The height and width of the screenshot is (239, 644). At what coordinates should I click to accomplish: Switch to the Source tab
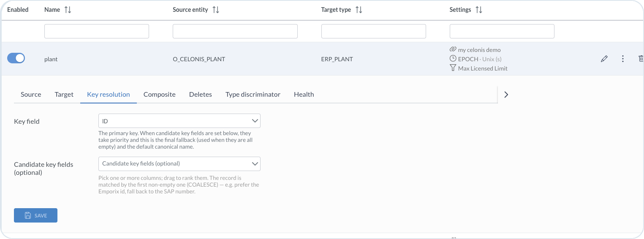point(31,95)
